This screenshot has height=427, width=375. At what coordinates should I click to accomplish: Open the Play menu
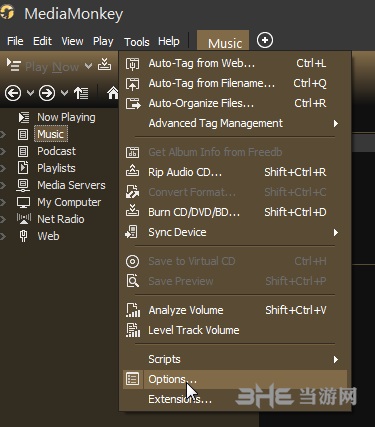pyautogui.click(x=103, y=41)
